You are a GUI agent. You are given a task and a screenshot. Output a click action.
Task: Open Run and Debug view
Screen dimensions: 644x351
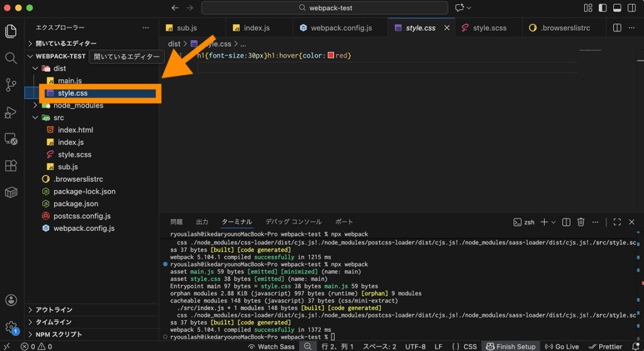tap(11, 112)
